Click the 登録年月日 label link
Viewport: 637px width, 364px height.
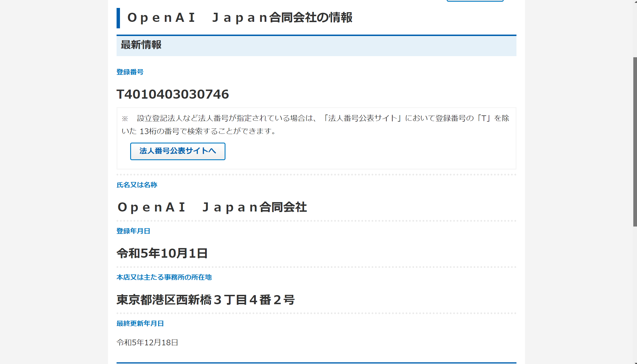(x=133, y=231)
